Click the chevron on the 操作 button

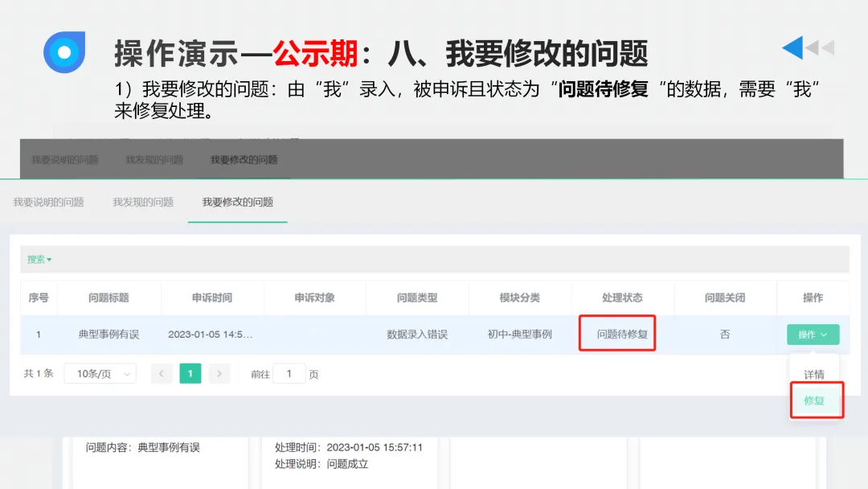tap(825, 334)
